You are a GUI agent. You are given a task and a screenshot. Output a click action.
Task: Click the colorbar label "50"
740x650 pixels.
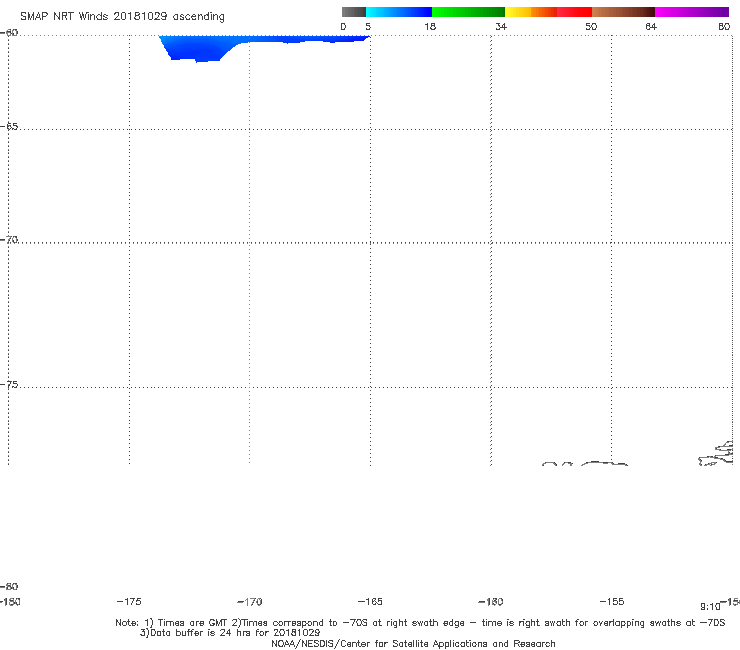591,26
